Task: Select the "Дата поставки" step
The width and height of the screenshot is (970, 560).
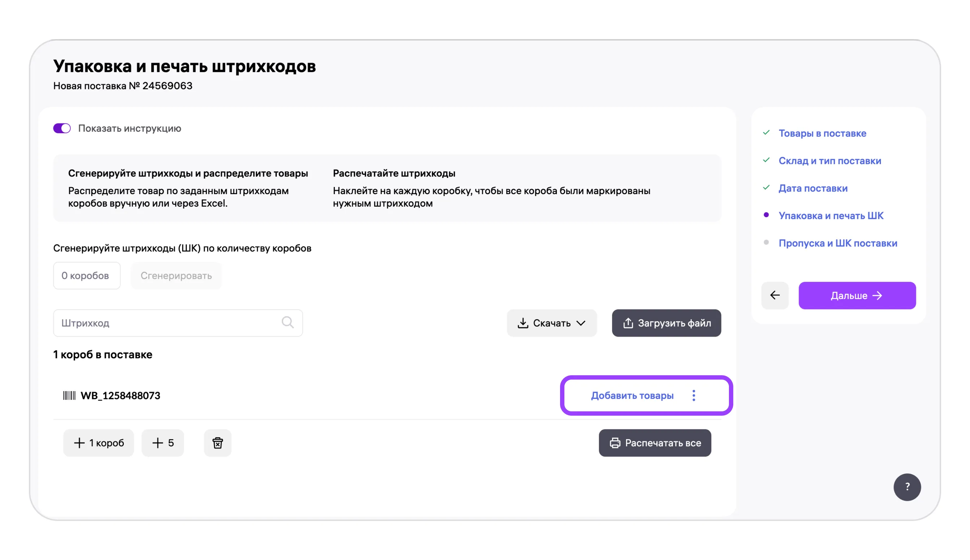Action: tap(813, 188)
